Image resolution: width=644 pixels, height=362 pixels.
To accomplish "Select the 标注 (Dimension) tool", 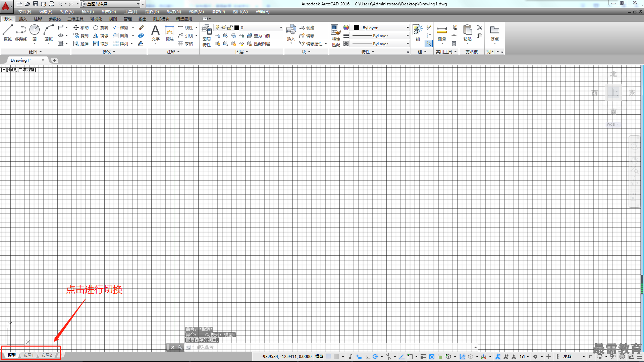I will [170, 33].
